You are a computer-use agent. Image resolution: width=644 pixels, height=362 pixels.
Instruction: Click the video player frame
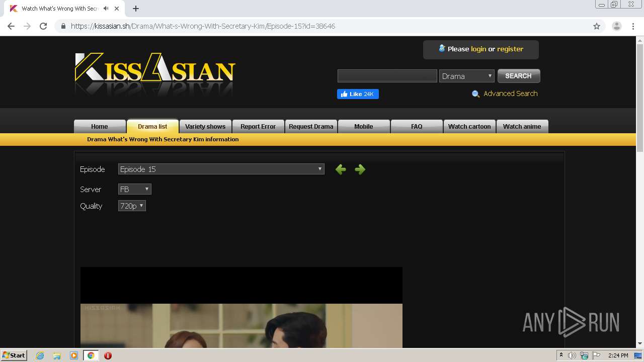242,307
